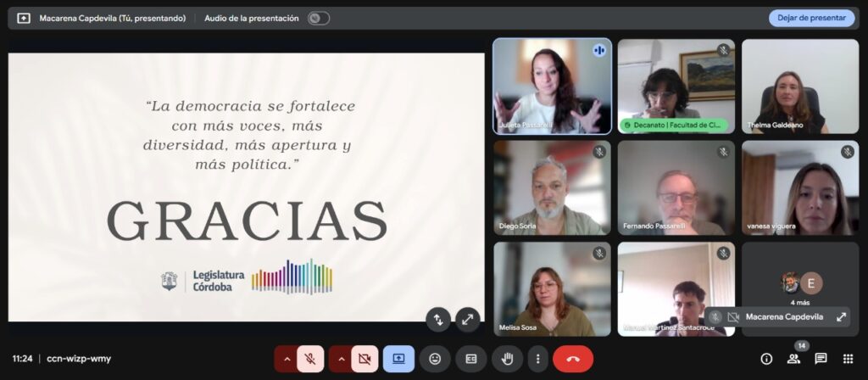Expand video settings chevron beside the camera
This screenshot has width=868, height=380.
click(x=341, y=359)
